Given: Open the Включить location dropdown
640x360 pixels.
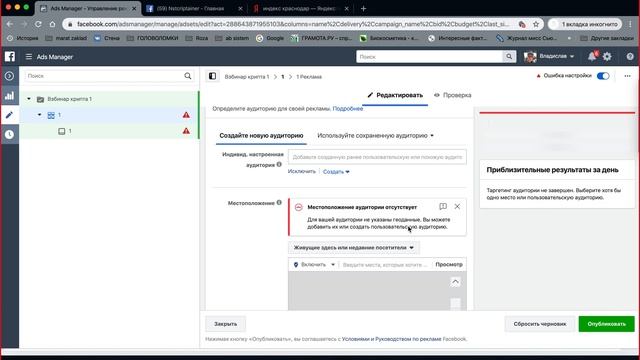Looking at the screenshot, I should (x=314, y=264).
